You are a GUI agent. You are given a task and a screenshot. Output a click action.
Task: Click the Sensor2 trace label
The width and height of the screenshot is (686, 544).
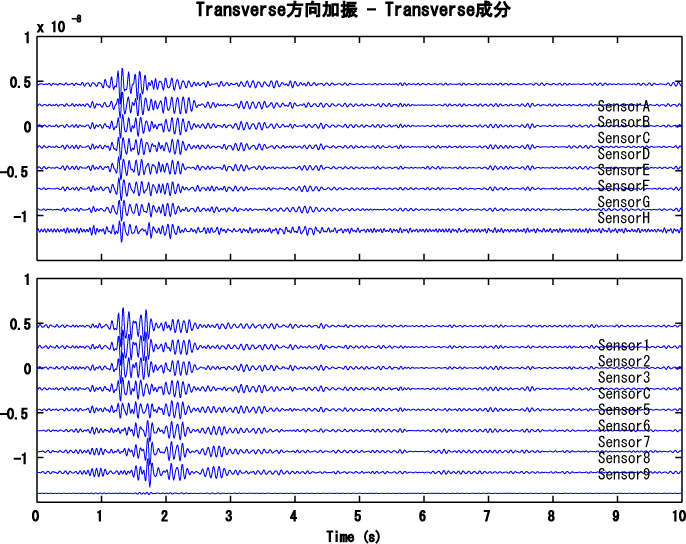(x=624, y=362)
